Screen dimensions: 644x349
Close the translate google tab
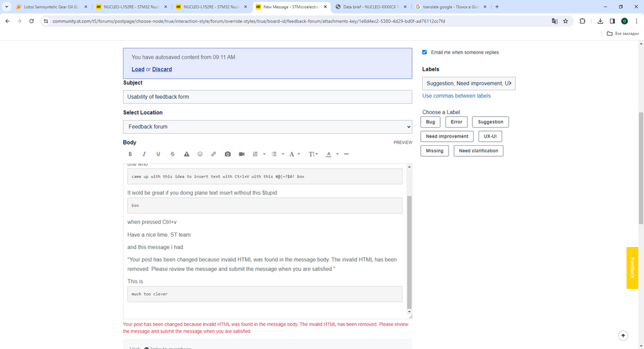click(485, 7)
